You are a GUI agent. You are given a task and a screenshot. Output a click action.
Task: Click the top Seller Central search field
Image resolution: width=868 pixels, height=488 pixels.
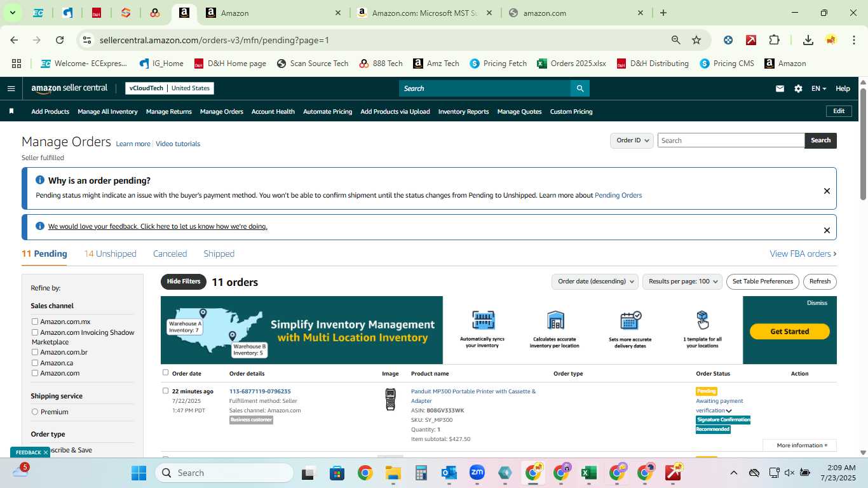484,88
